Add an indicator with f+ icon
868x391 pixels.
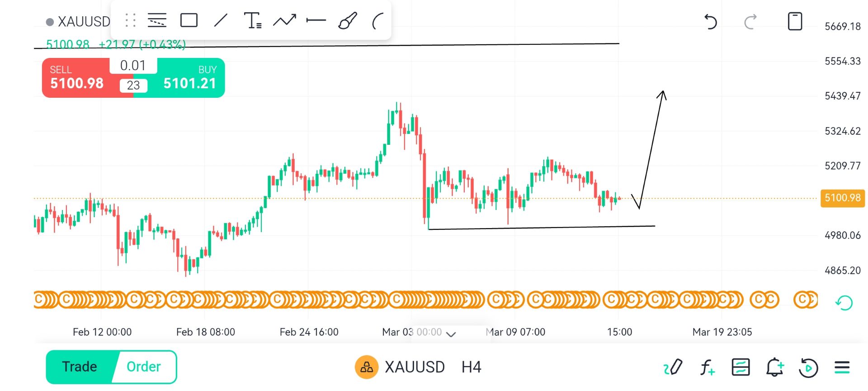tap(707, 367)
